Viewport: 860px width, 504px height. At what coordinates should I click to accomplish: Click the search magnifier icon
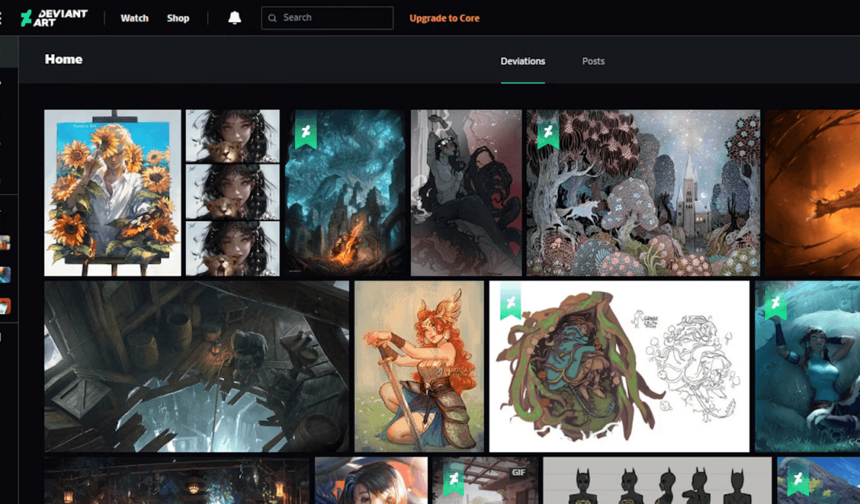(x=272, y=18)
